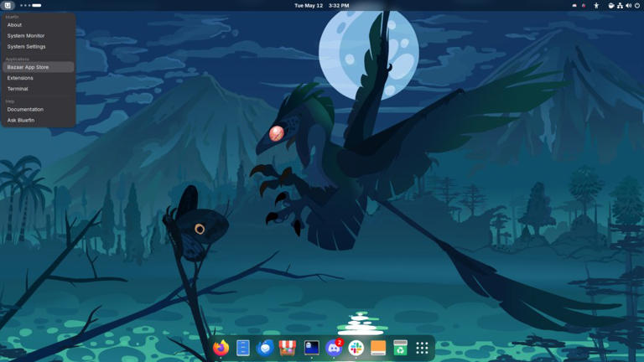Viewport: 644px width, 362px height.
Task: Select Extensions in the menu
Action: click(39, 78)
